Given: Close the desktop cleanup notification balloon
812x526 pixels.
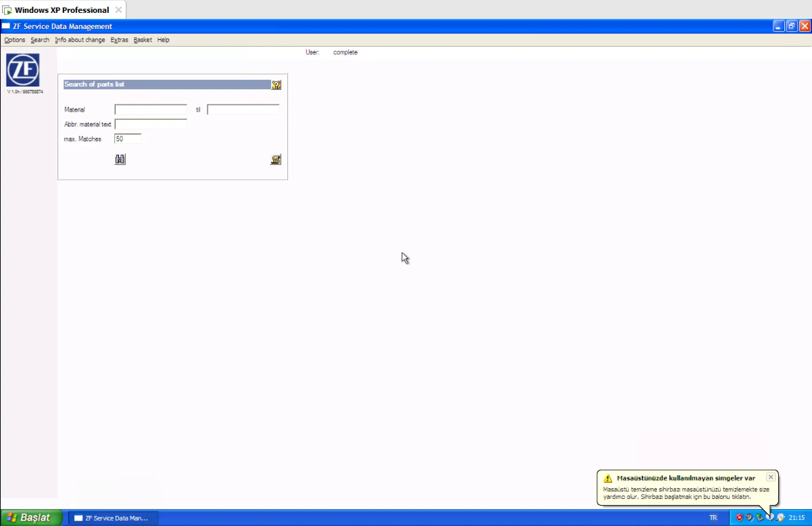Looking at the screenshot, I should point(771,477).
